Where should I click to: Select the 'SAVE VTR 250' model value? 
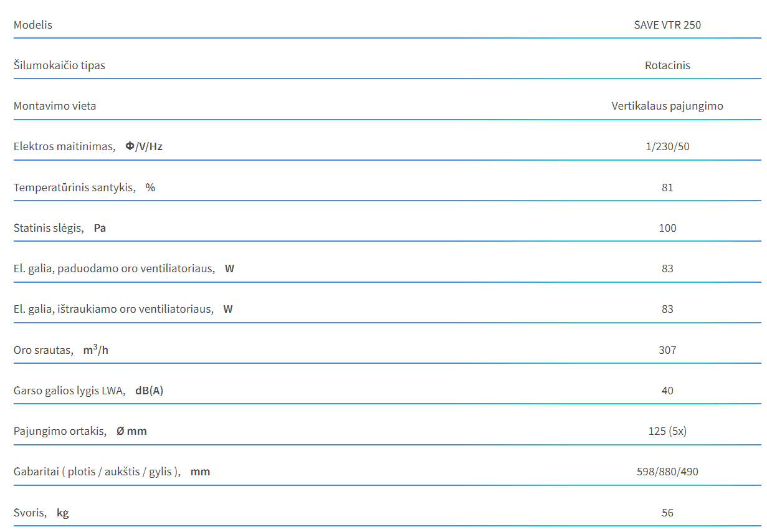point(667,25)
